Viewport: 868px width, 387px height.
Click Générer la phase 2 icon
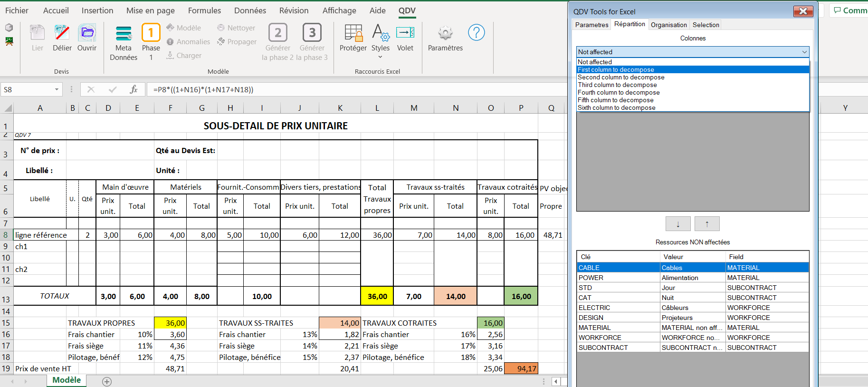click(x=278, y=33)
